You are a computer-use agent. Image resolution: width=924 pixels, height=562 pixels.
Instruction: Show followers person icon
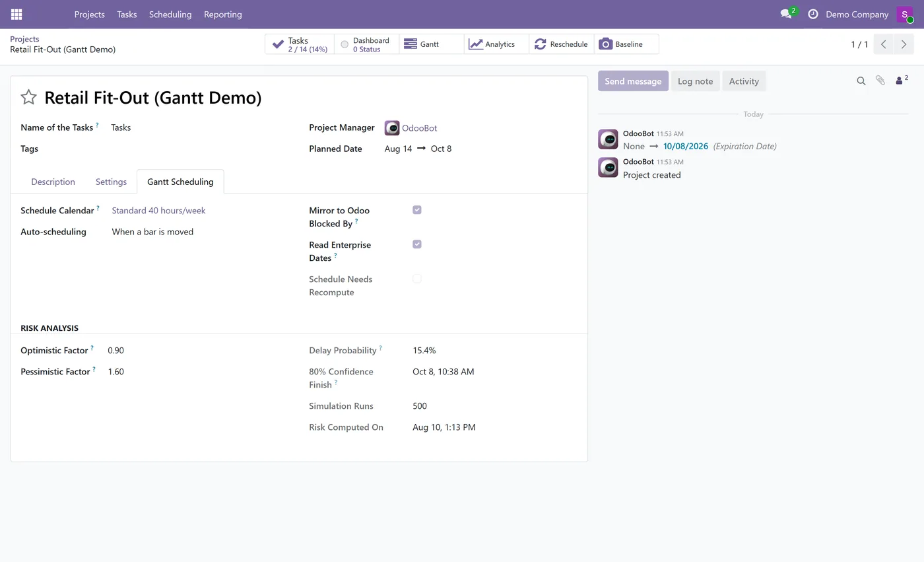[902, 81]
